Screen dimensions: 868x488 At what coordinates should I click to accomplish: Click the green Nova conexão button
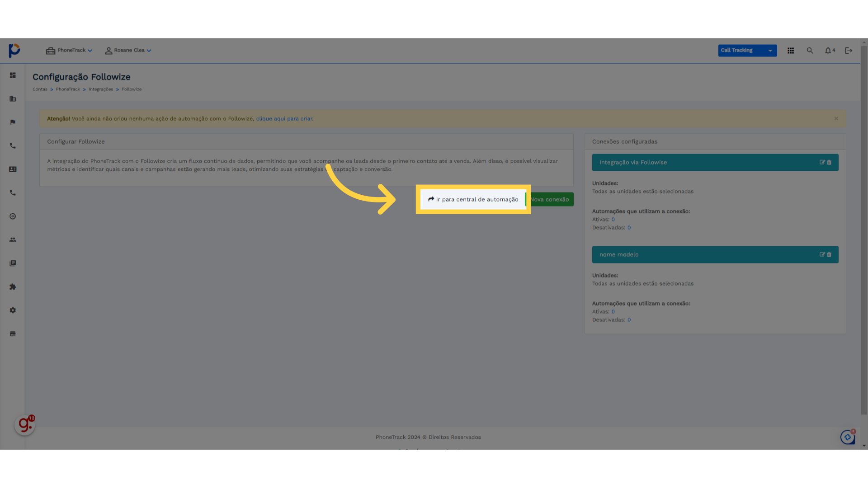pos(550,199)
